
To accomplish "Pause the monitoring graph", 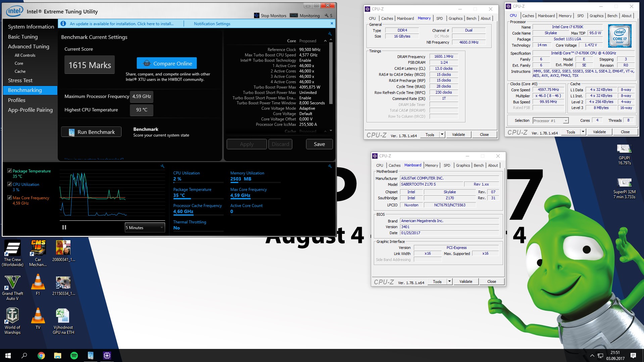I will tap(64, 227).
